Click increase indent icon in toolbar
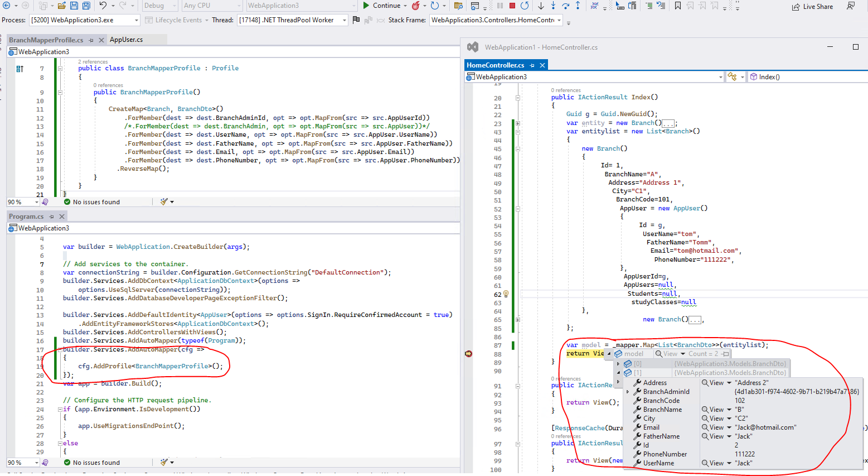The height and width of the screenshot is (476, 868). click(x=649, y=6)
